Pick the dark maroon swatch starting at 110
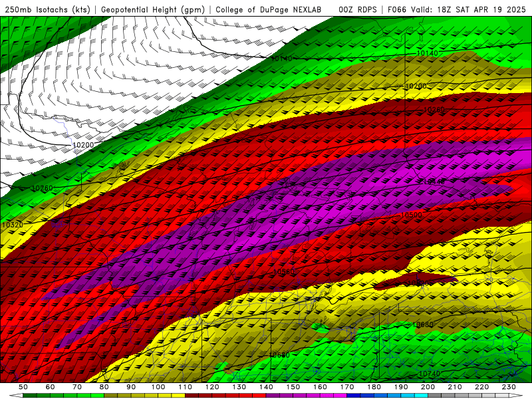The width and height of the screenshot is (532, 399). tap(192, 396)
